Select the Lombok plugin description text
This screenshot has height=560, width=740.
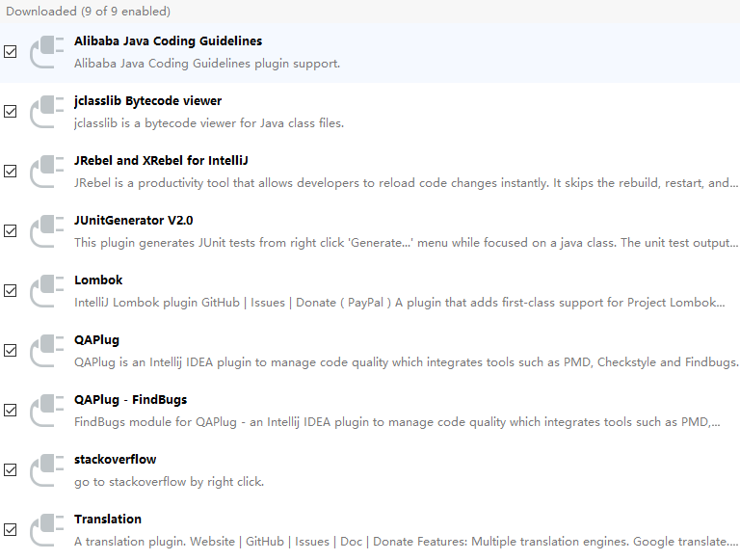click(399, 303)
